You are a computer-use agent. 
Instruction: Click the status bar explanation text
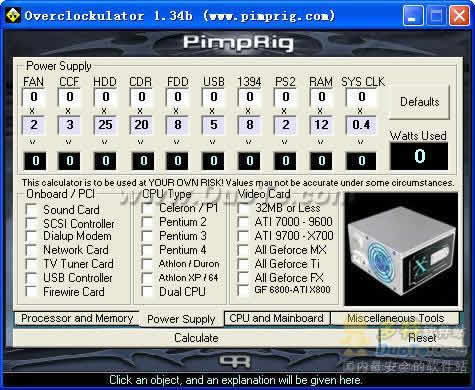pos(235,380)
